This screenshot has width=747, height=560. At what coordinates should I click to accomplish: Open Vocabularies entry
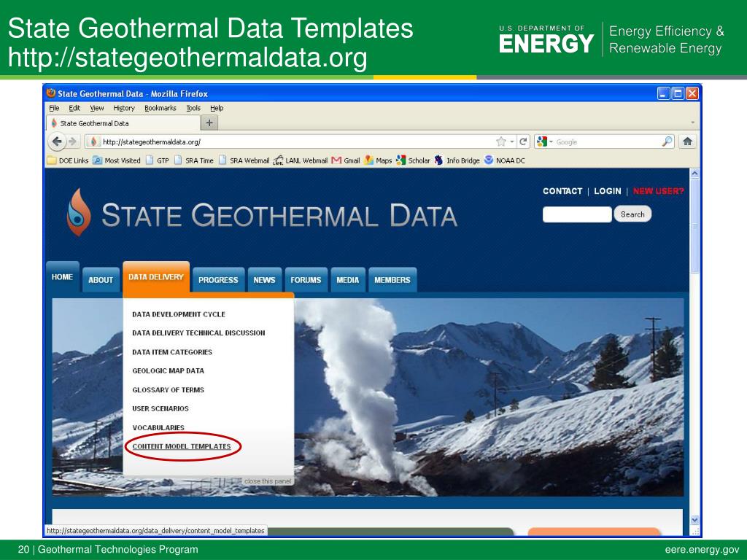pyautogui.click(x=158, y=427)
